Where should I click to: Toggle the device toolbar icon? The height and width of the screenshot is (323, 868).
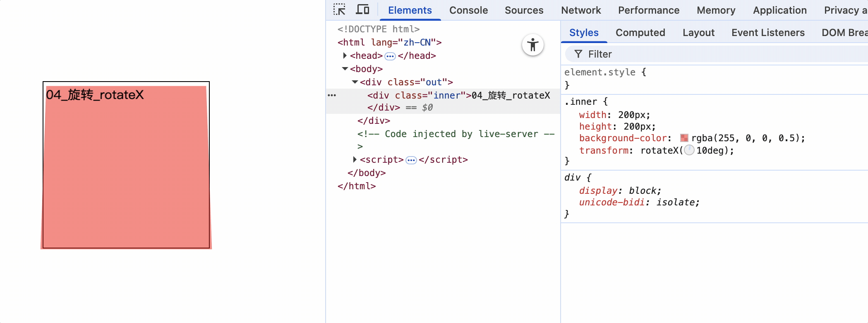click(362, 10)
